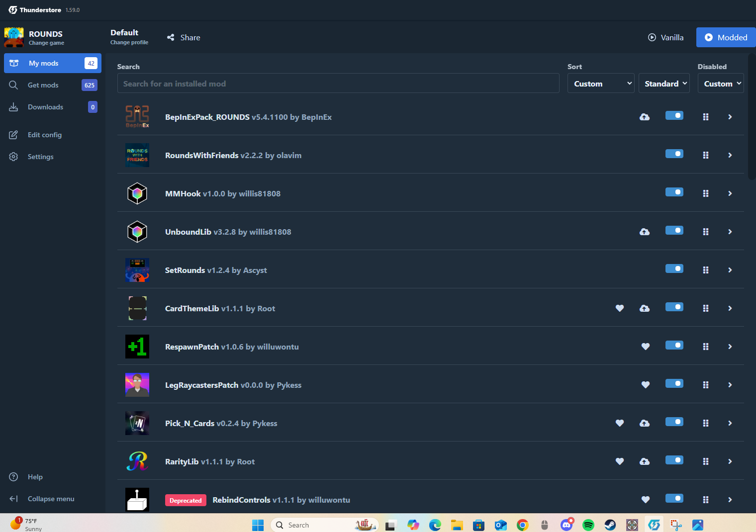Click the update cloud icon for CardThemeLib
The image size is (756, 532).
point(645,308)
